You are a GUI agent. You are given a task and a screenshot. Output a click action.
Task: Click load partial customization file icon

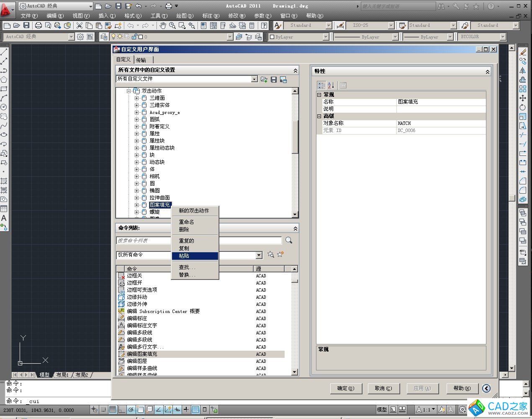pyautogui.click(x=264, y=79)
